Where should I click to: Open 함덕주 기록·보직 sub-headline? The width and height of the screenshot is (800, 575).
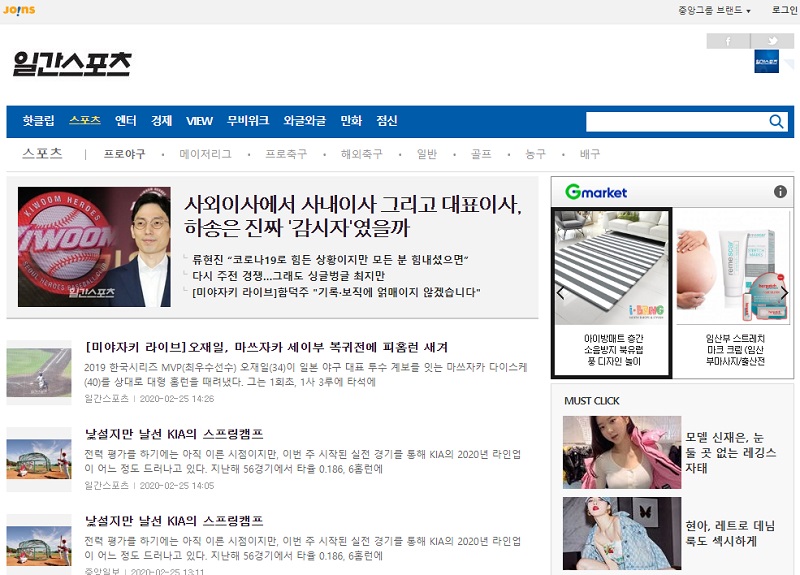pos(336,292)
